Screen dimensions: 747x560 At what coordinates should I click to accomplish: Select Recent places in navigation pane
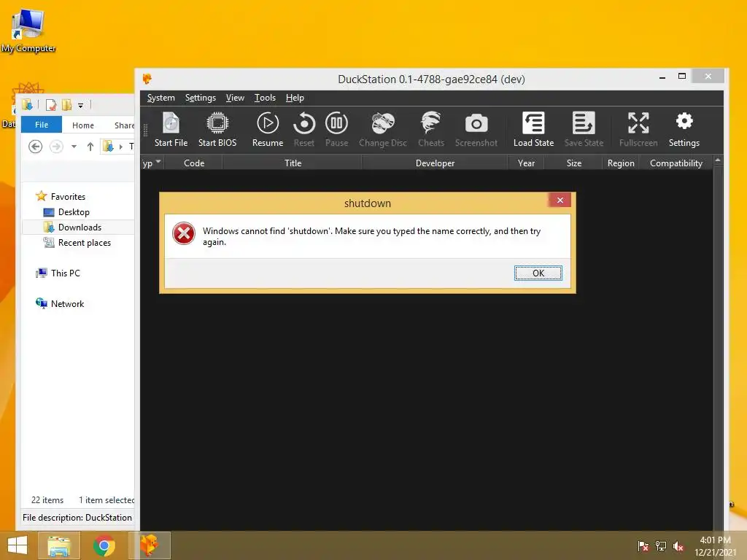click(x=85, y=242)
